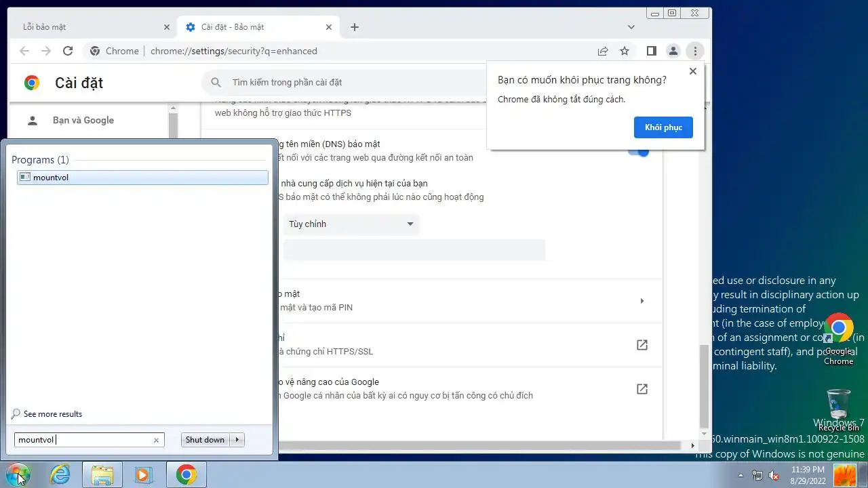Click the Chrome logo beside 'Cài đặt'
Screen dimensions: 868x488
pos(32,83)
